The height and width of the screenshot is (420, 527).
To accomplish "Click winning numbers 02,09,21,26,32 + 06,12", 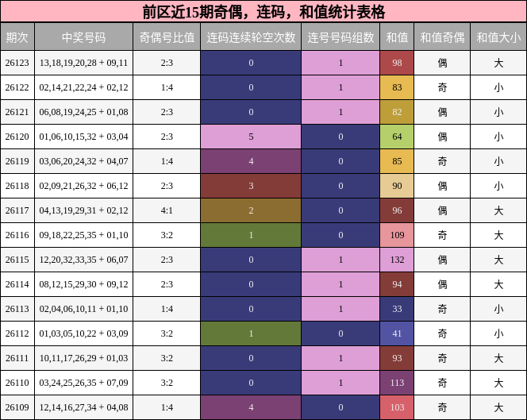I will pyautogui.click(x=83, y=186).
